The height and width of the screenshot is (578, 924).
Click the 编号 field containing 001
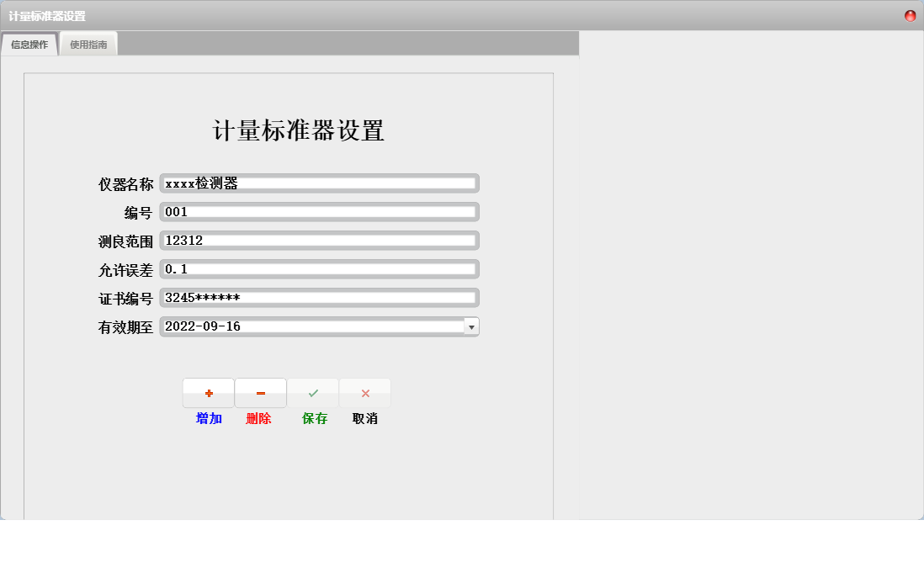pyautogui.click(x=320, y=211)
